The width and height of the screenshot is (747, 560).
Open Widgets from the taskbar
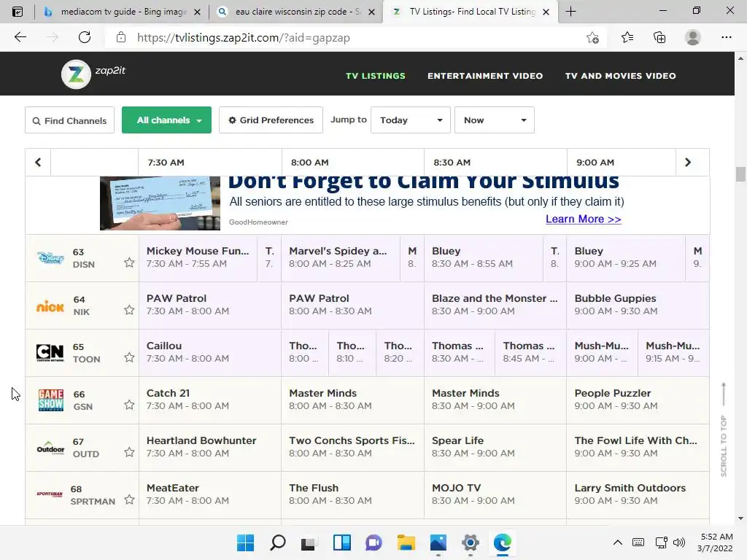tap(342, 542)
